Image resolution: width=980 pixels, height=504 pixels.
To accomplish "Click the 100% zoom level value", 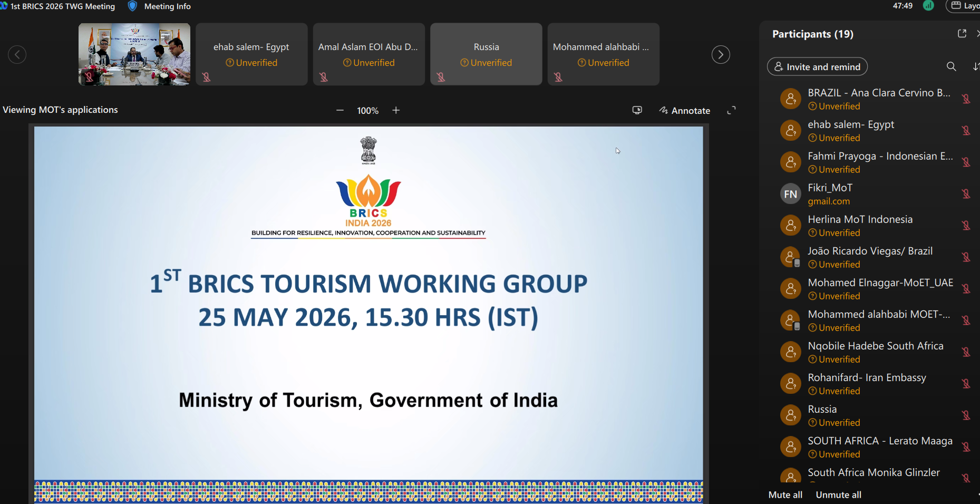I will [x=367, y=111].
